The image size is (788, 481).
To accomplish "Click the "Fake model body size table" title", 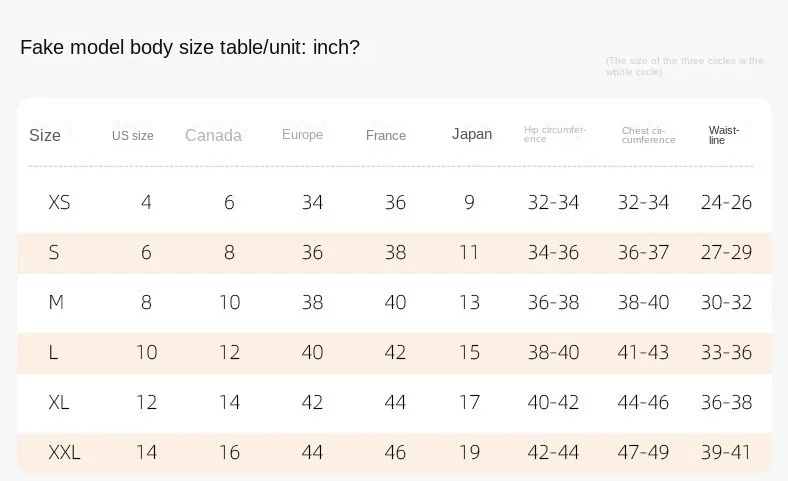I will coord(190,48).
